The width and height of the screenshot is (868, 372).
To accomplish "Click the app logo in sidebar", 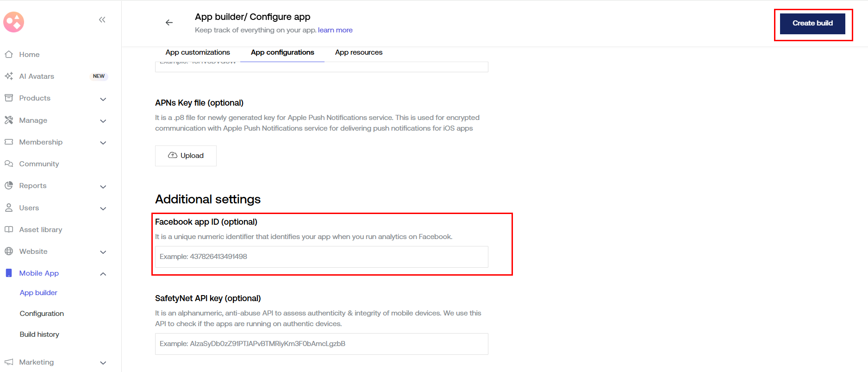I will coord(14,22).
